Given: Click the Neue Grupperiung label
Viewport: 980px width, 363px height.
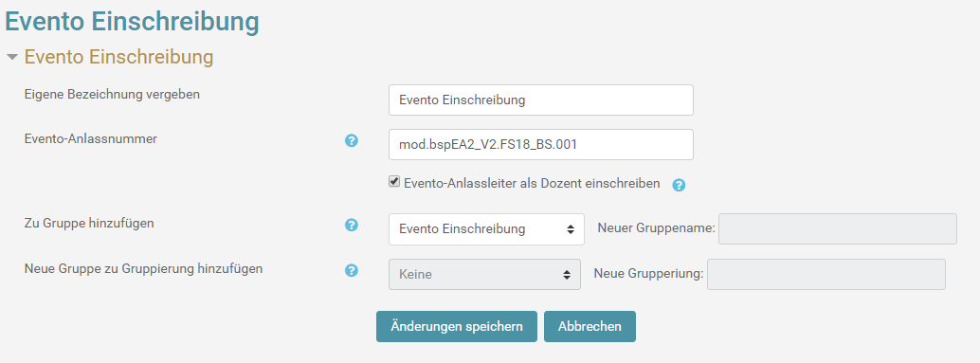Looking at the screenshot, I should coord(648,274).
